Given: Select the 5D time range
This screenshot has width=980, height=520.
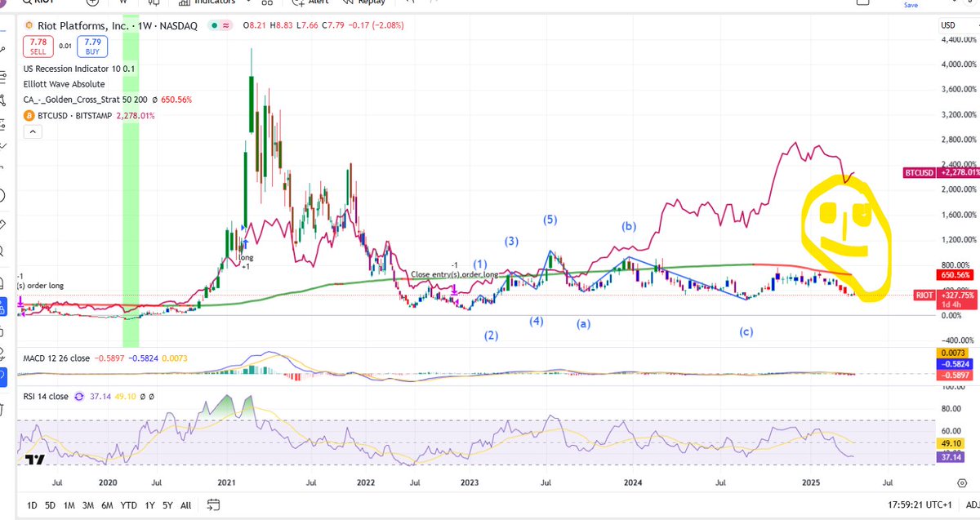Looking at the screenshot, I should [50, 505].
